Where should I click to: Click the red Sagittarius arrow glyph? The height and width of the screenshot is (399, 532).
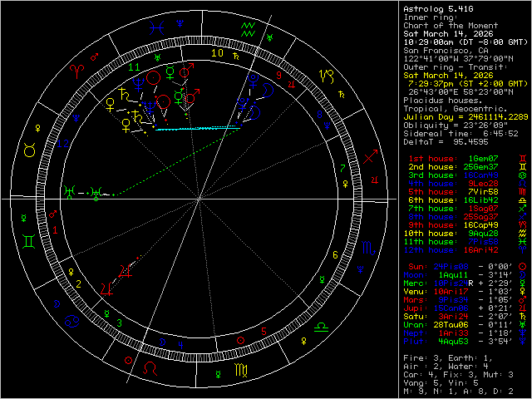pyautogui.click(x=372, y=155)
